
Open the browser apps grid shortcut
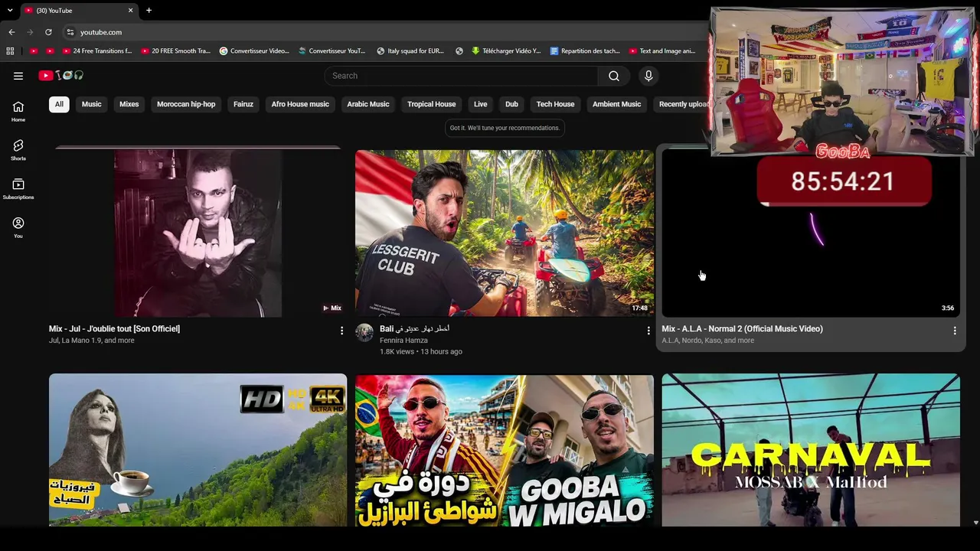(10, 51)
